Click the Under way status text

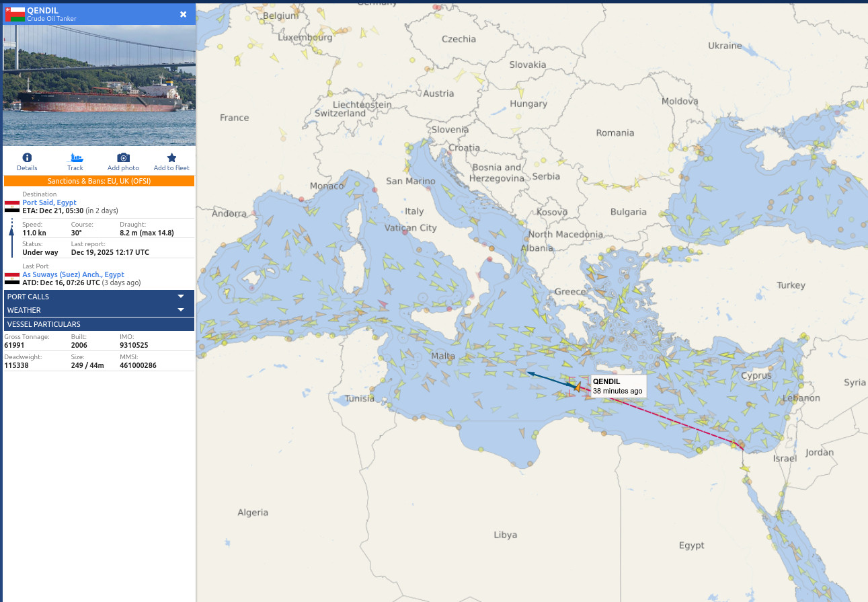pyautogui.click(x=40, y=252)
